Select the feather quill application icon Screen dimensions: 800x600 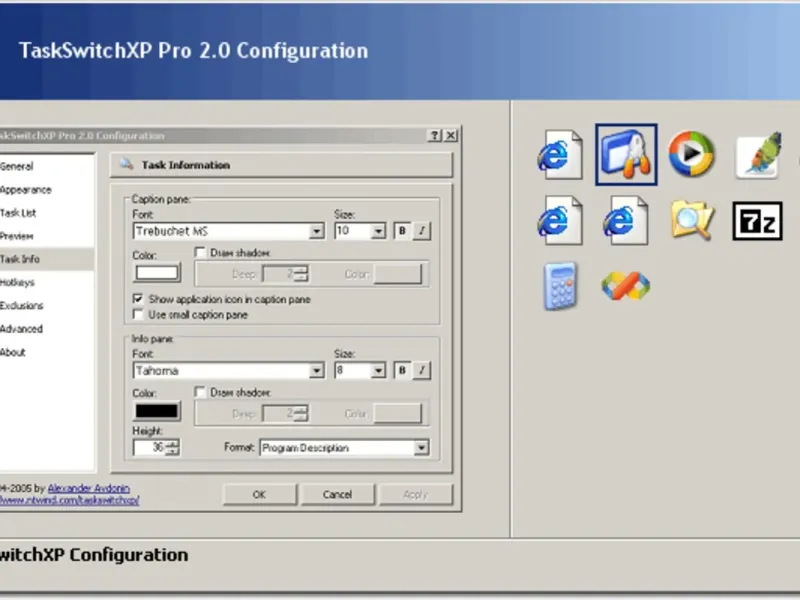(x=759, y=155)
